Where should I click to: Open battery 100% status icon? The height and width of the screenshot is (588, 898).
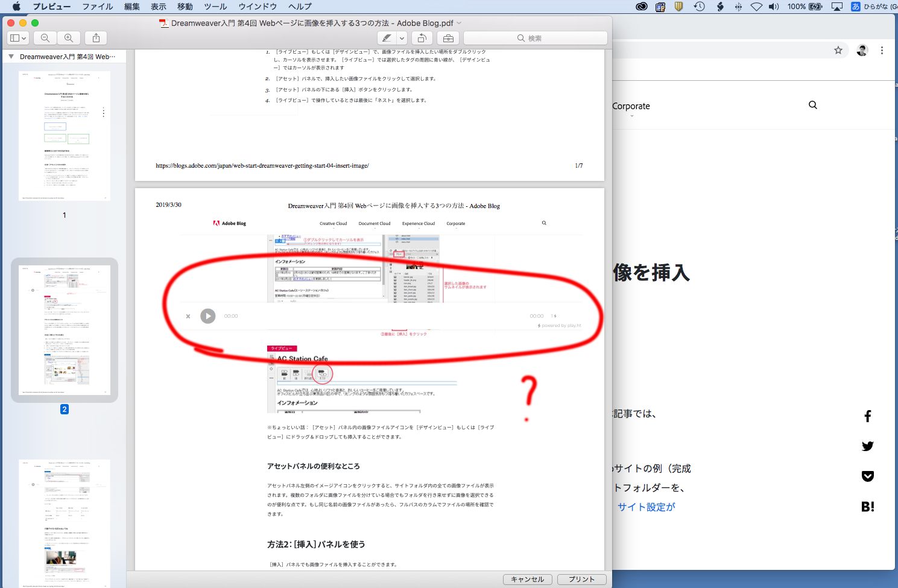(805, 7)
